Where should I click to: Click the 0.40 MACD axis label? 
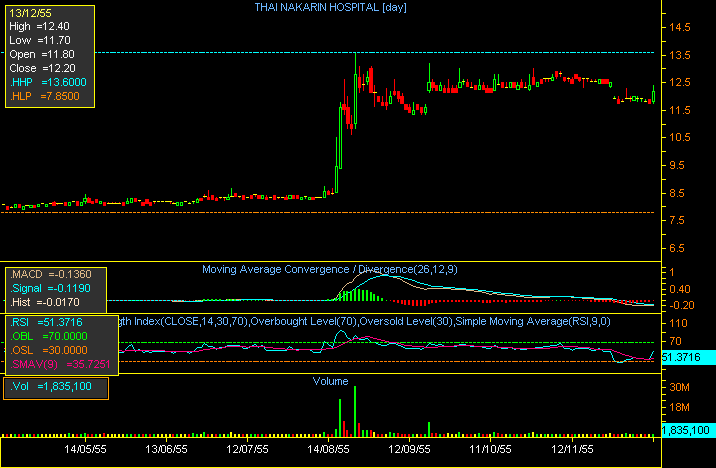point(680,289)
